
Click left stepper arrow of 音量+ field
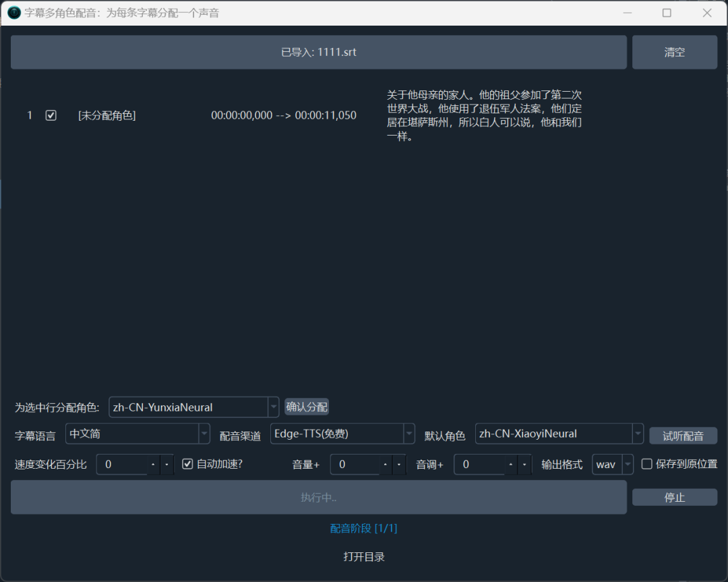pos(386,465)
